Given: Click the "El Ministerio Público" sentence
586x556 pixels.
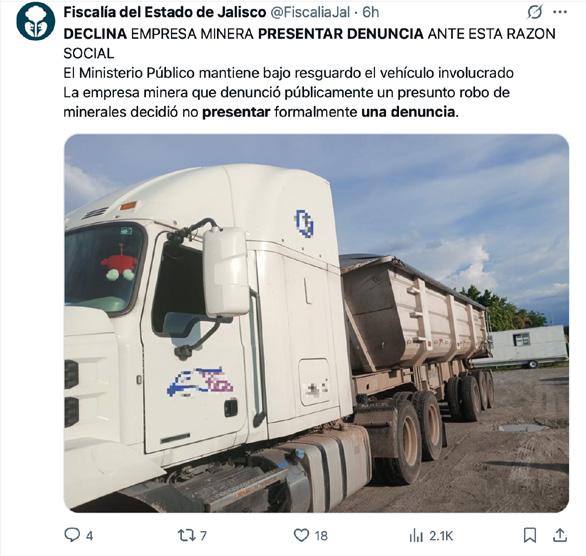Looking at the screenshot, I should pyautogui.click(x=288, y=73).
